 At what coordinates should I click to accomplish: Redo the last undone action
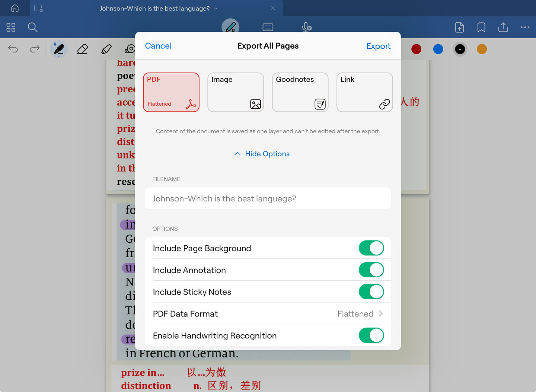(x=35, y=49)
